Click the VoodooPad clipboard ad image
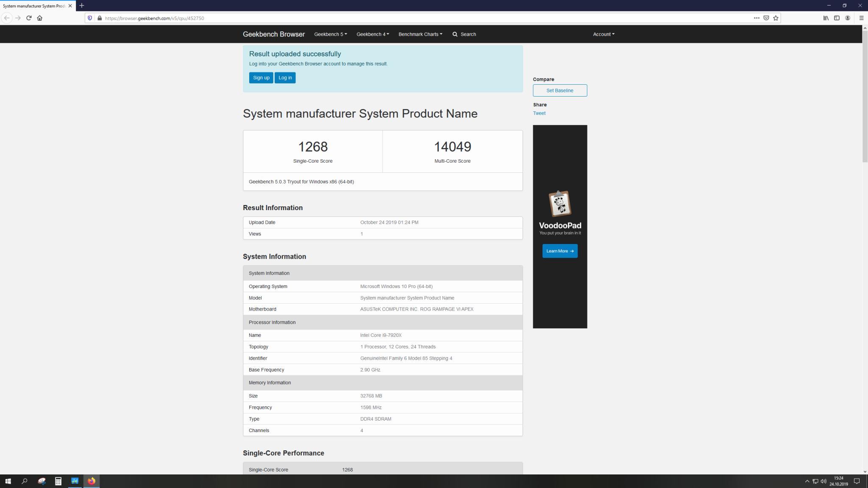The image size is (868, 488). click(560, 204)
